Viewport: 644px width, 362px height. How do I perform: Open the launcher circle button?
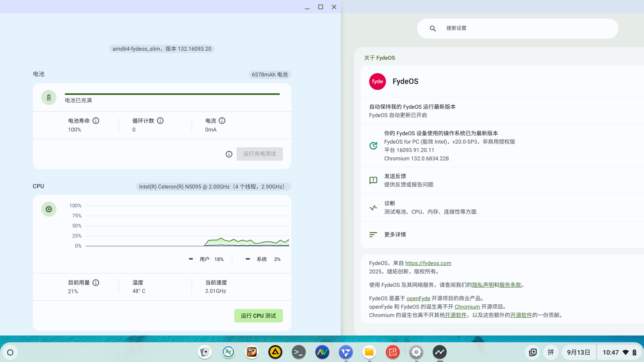10,352
